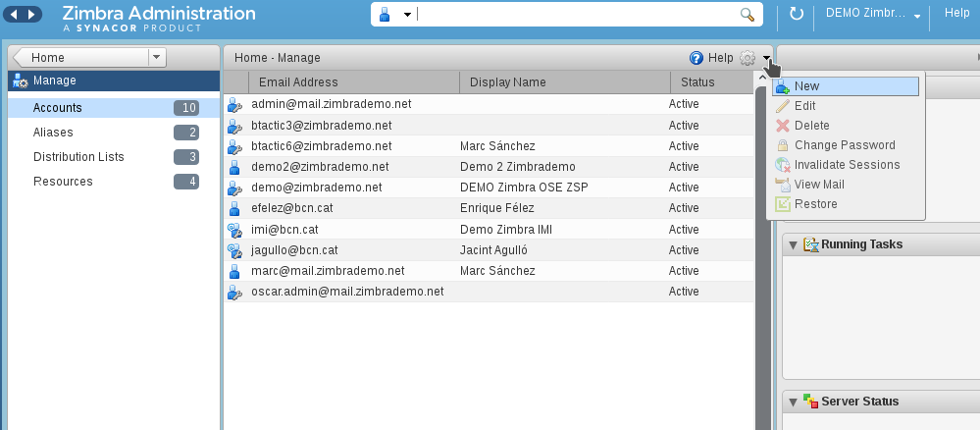
Task: Click the user icon beside demo2@zimbrademo.net
Action: pos(234,167)
